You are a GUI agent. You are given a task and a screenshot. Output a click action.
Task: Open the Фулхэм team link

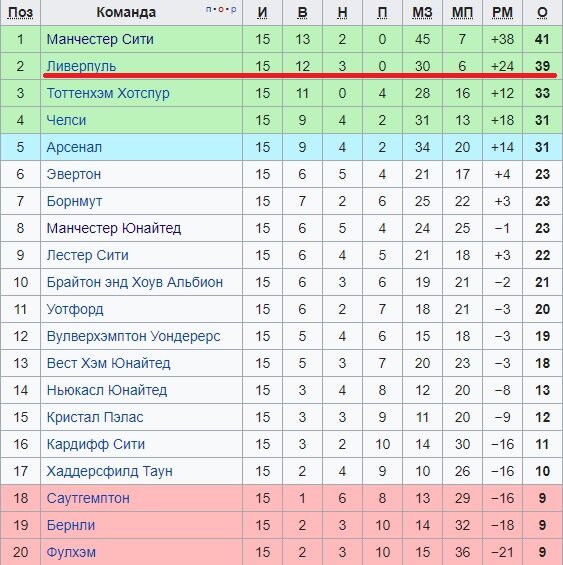coord(71,552)
